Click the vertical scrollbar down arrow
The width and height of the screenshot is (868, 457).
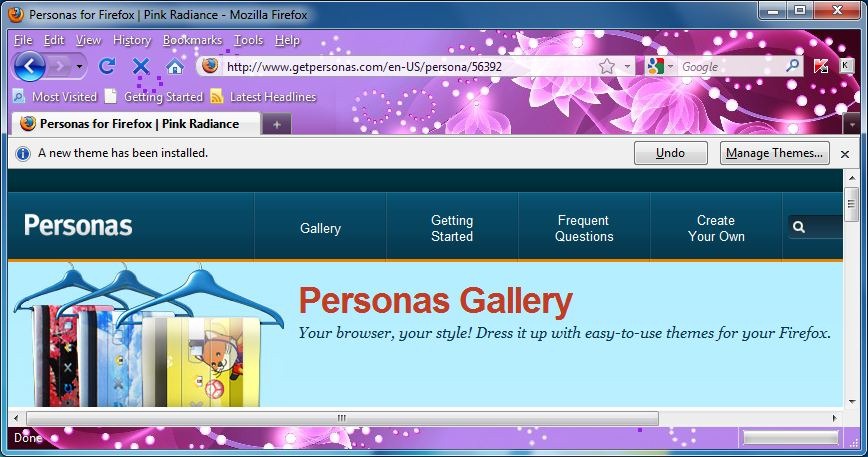click(x=851, y=401)
